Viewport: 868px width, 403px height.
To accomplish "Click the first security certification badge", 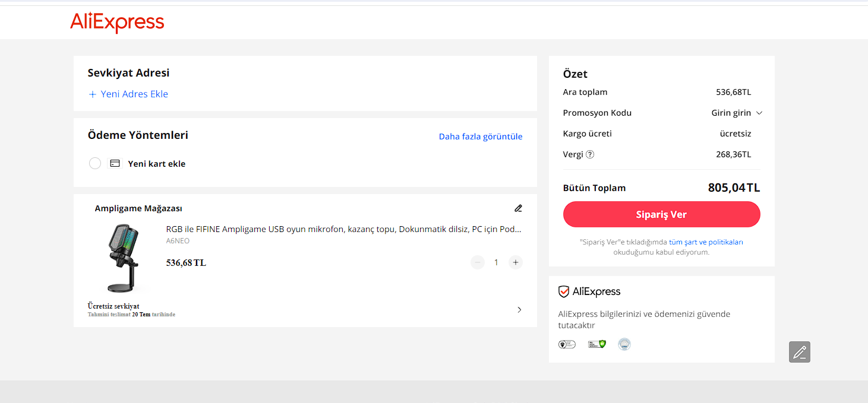I will pyautogui.click(x=567, y=344).
